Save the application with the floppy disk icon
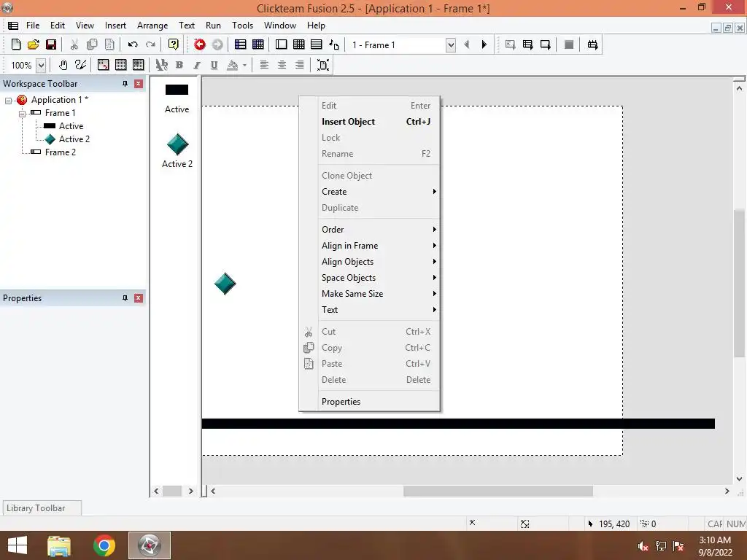This screenshot has width=747, height=560. 51,44
